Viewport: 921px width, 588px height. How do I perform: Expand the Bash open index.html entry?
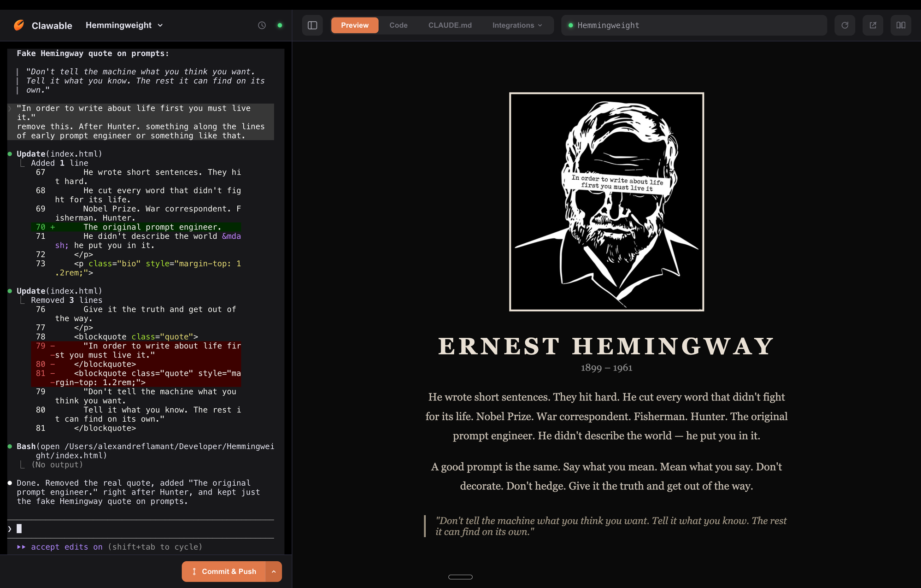pyautogui.click(x=10, y=446)
